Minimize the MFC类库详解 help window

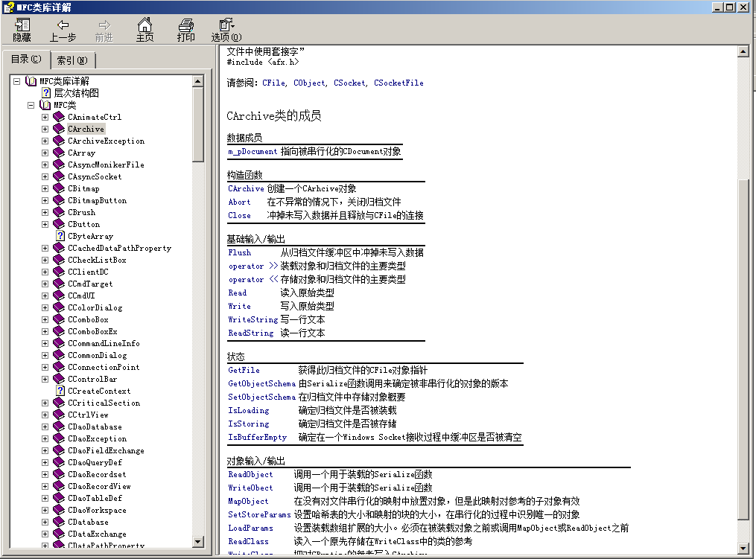click(x=717, y=7)
